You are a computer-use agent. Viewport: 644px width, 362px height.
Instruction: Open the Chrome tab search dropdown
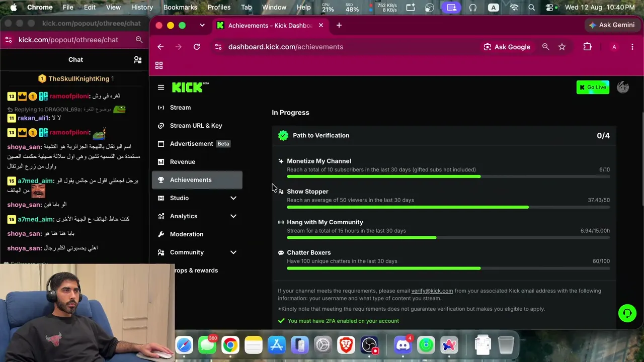coord(202,25)
